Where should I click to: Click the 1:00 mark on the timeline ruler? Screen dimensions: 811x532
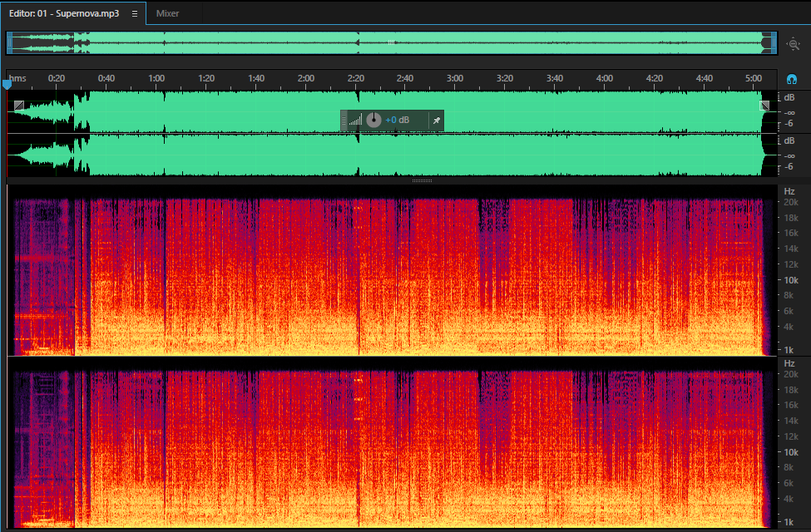pos(156,78)
